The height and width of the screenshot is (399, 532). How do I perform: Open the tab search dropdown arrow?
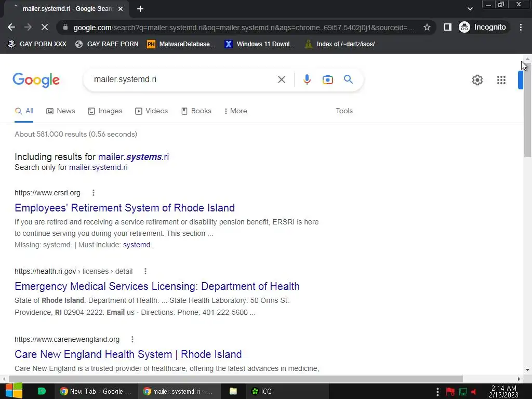point(470,9)
